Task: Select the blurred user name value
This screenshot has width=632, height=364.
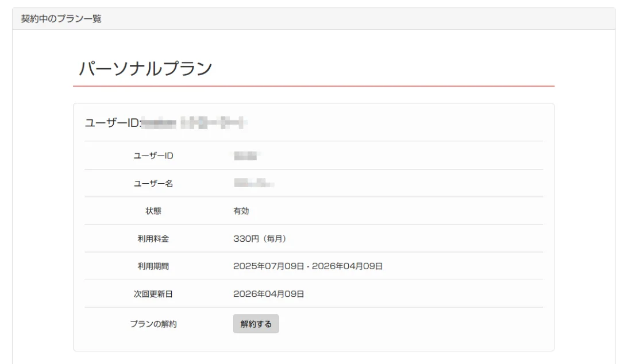Action: pos(253,184)
